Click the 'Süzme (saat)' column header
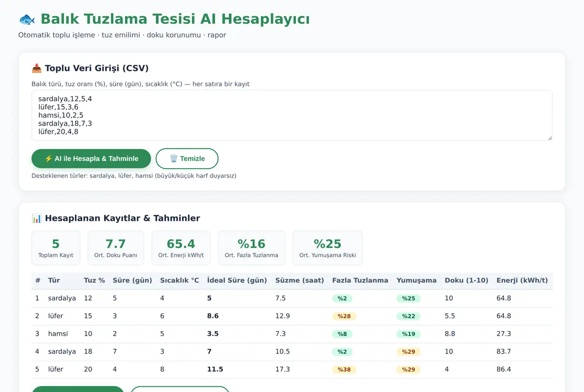584x392 pixels. (x=300, y=280)
